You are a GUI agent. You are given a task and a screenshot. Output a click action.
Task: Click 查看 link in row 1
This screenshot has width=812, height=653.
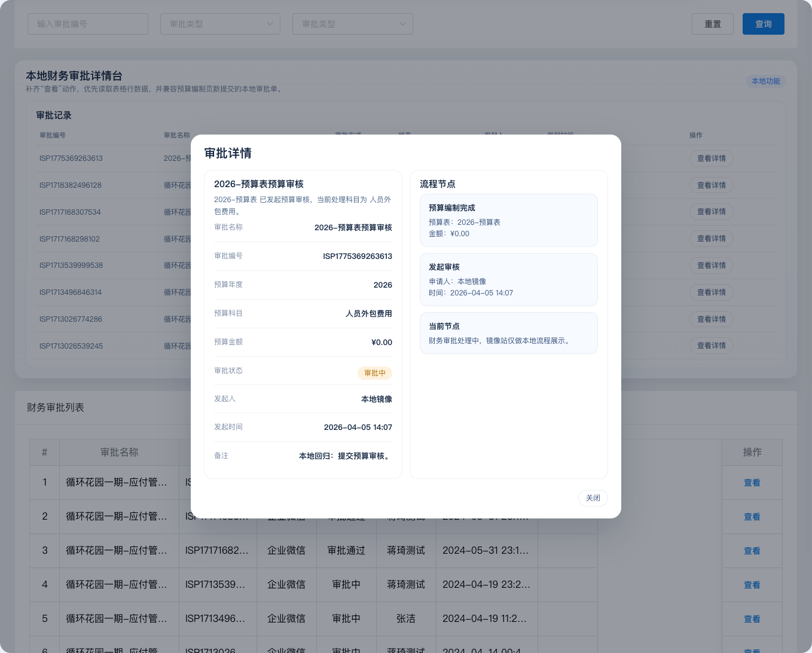752,483
